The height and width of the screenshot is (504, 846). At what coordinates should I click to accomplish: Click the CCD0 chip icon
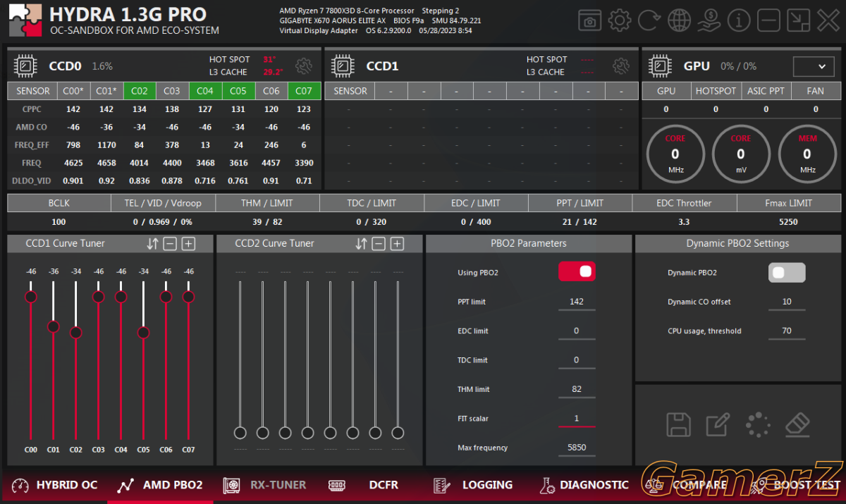25,66
